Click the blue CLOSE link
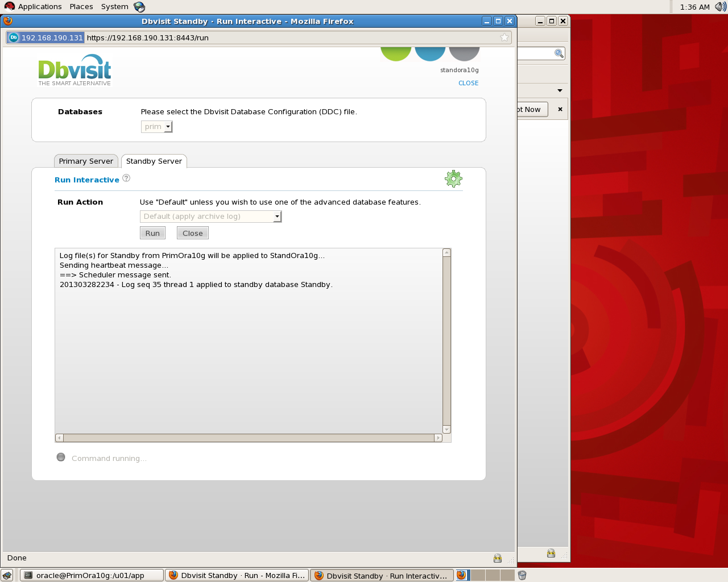This screenshot has height=582, width=728. (468, 83)
